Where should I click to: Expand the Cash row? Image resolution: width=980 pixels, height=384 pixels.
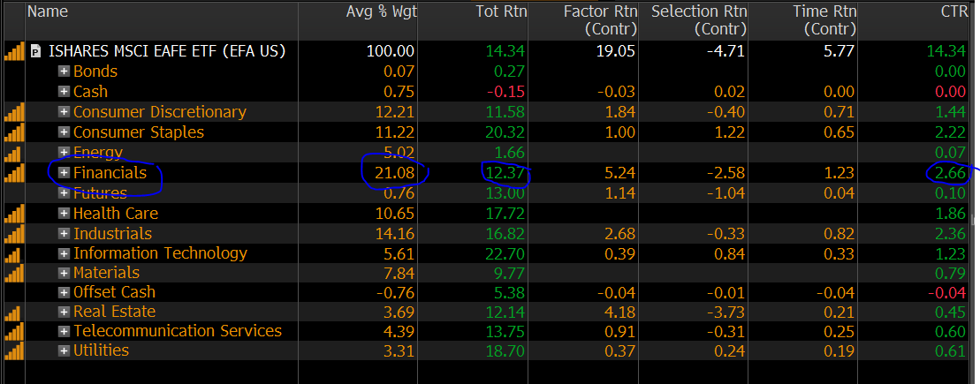(63, 92)
